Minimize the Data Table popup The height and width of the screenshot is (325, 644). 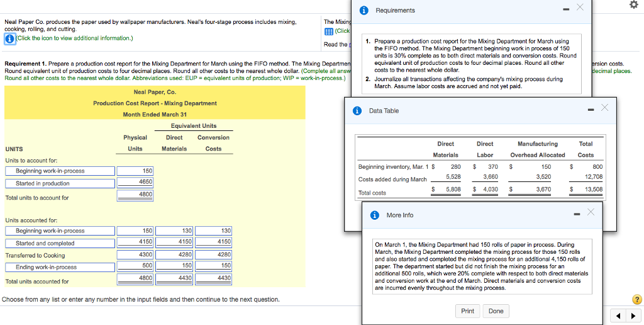(x=591, y=110)
